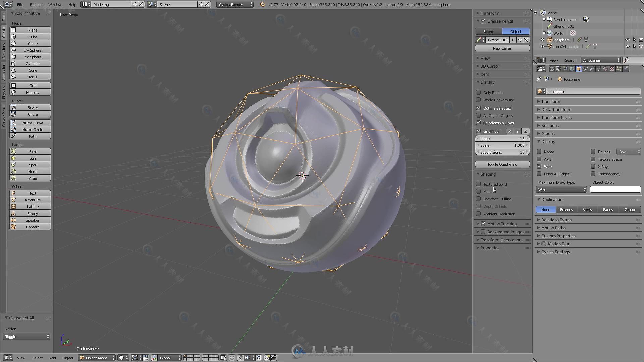This screenshot has height=362, width=644.
Task: Switch to the Physics vertical tab
Action: [x=3, y=92]
